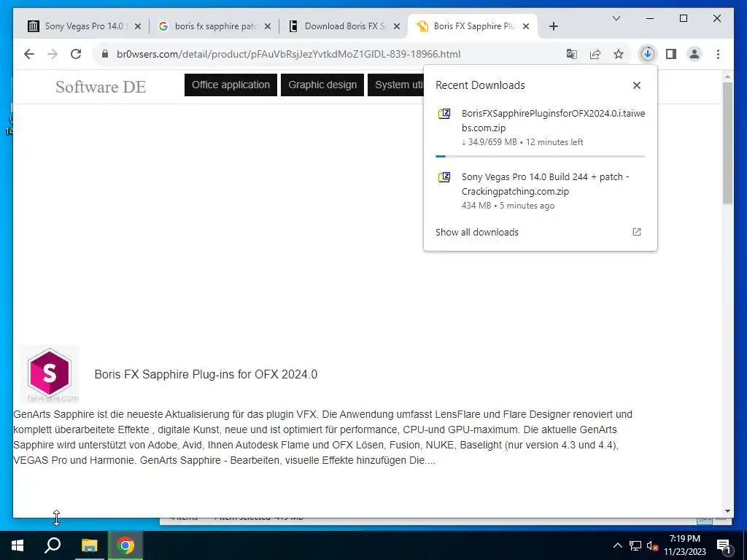
Task: Click the muted volume tray icon
Action: pos(652,545)
